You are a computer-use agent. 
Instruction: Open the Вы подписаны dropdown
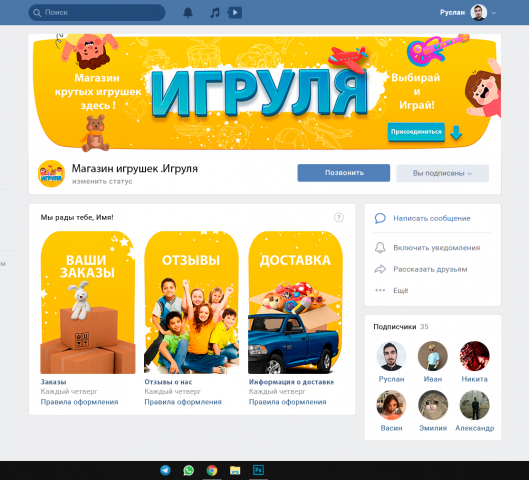coord(442,173)
